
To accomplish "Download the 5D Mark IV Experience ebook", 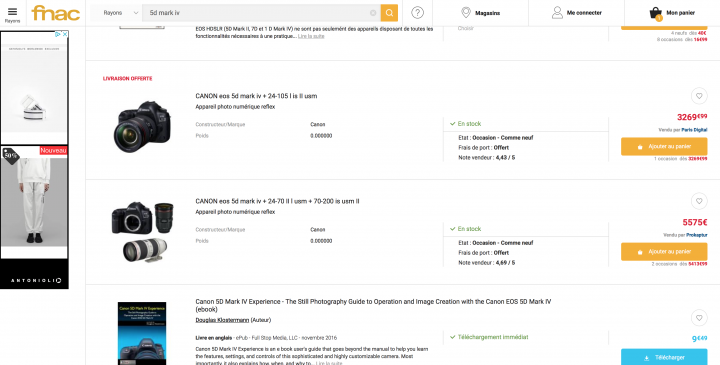I will (x=664, y=357).
